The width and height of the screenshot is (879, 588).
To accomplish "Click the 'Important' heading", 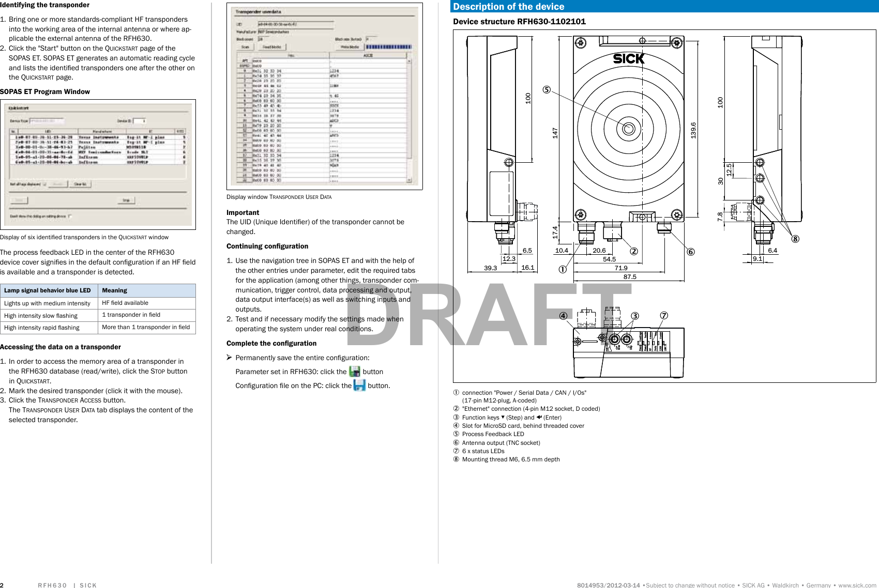I will 243,212.
